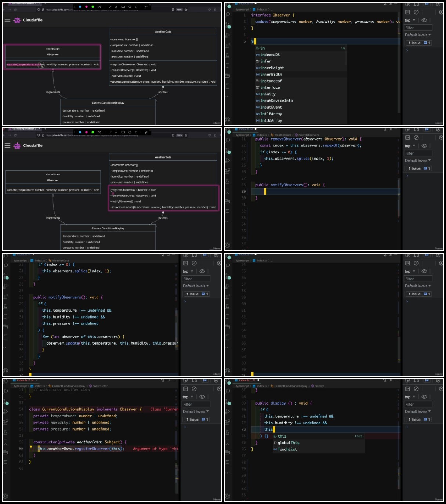This screenshot has width=446, height=504.
Task: Click 'notifyObservers' breadcrumb above the removeObserver code
Action: [308, 135]
